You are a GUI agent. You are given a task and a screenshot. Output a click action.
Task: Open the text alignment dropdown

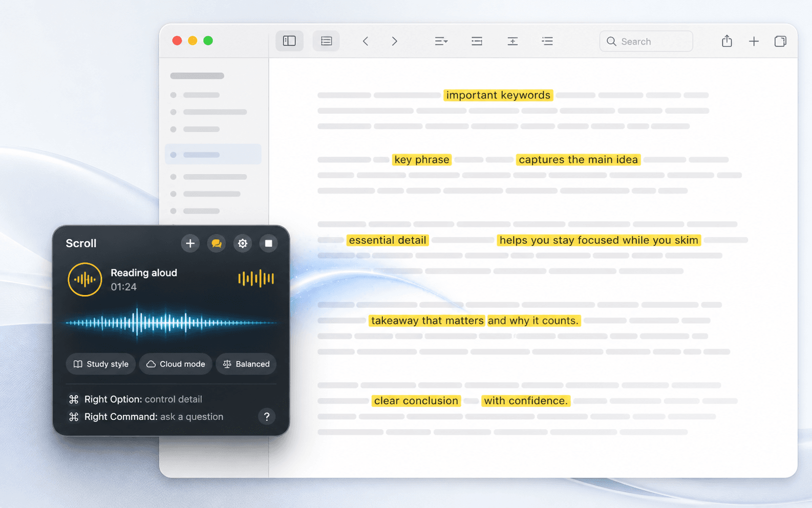tap(441, 41)
